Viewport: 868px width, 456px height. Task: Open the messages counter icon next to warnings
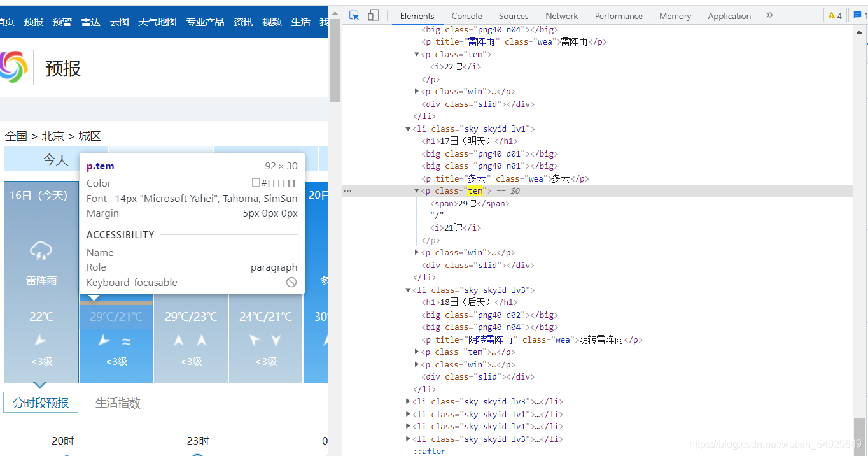tap(858, 16)
